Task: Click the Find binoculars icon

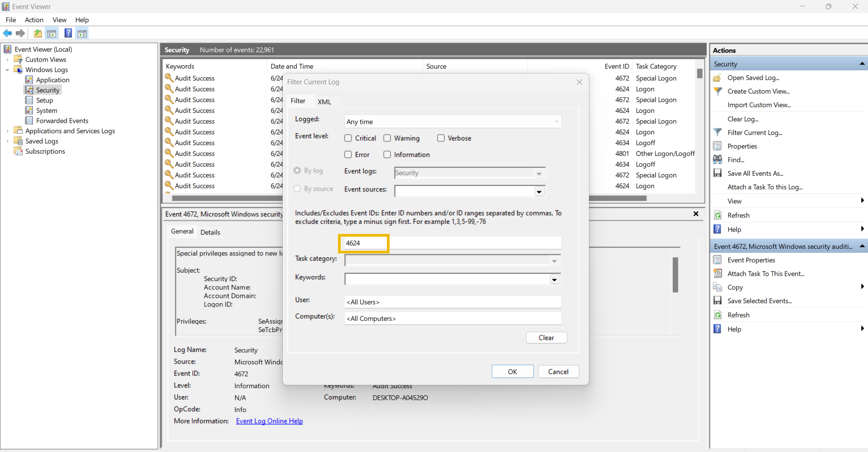Action: pos(718,160)
